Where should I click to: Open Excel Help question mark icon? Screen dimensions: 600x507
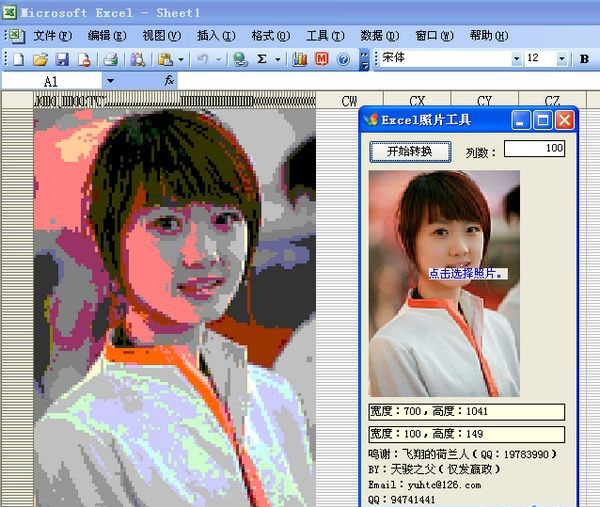344,59
